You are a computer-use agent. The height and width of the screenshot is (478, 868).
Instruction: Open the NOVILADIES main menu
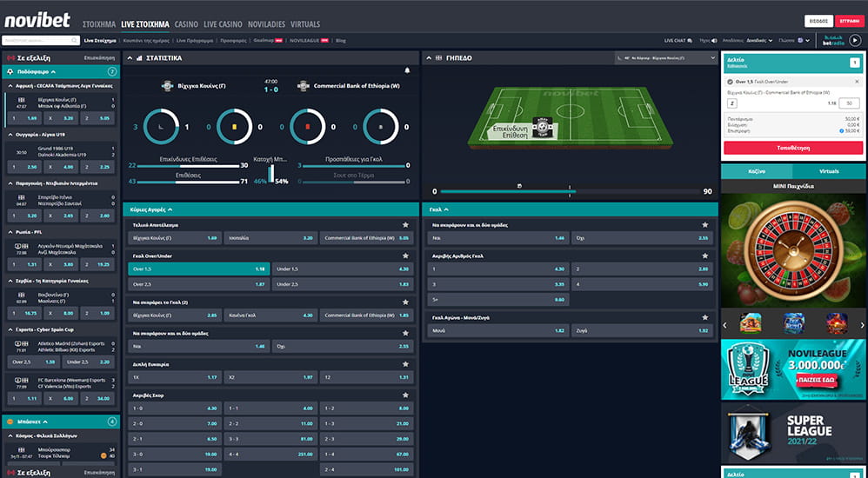click(x=266, y=24)
